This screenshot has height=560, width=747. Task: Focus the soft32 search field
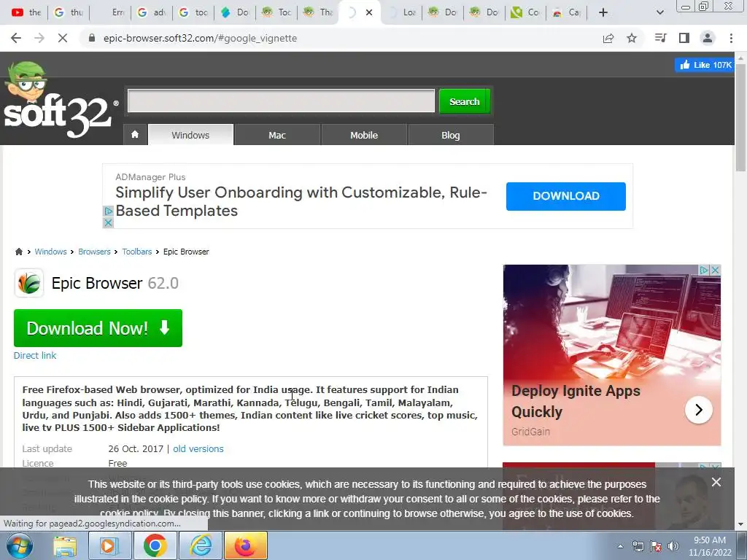[x=281, y=101]
